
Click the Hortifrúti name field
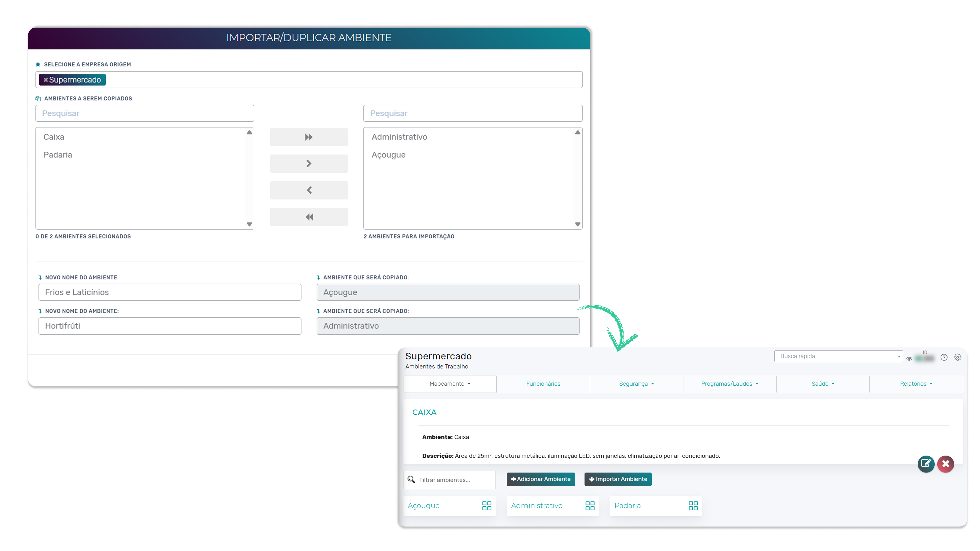tap(170, 326)
